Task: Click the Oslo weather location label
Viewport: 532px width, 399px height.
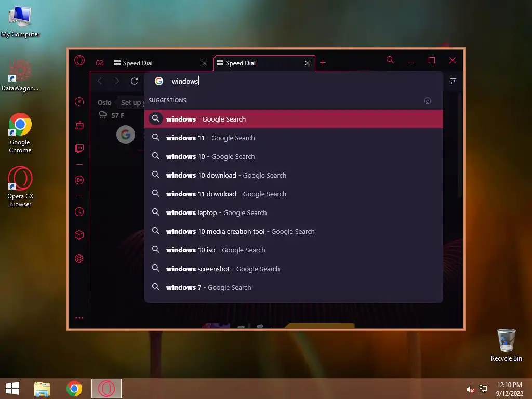Action: [104, 102]
